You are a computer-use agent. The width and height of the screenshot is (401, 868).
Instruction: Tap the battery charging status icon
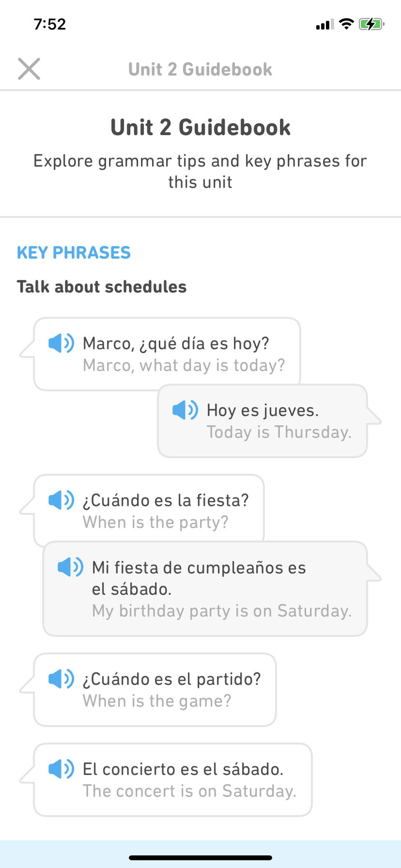click(x=371, y=24)
